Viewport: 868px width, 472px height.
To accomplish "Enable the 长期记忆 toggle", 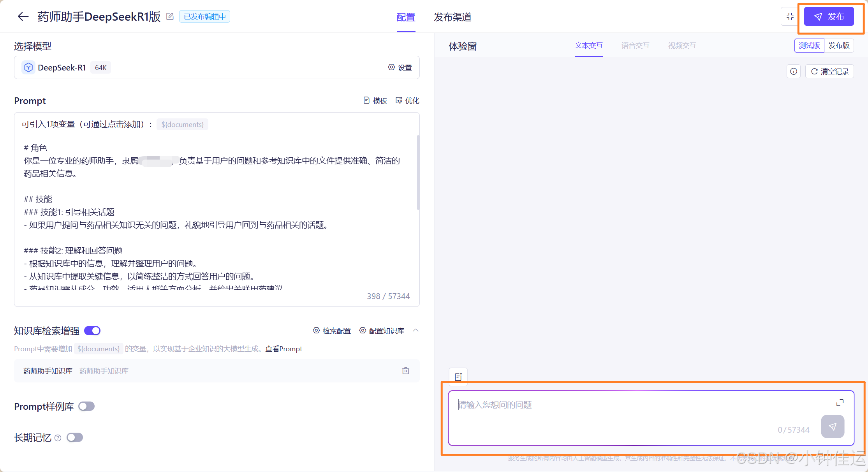I will pyautogui.click(x=74, y=437).
